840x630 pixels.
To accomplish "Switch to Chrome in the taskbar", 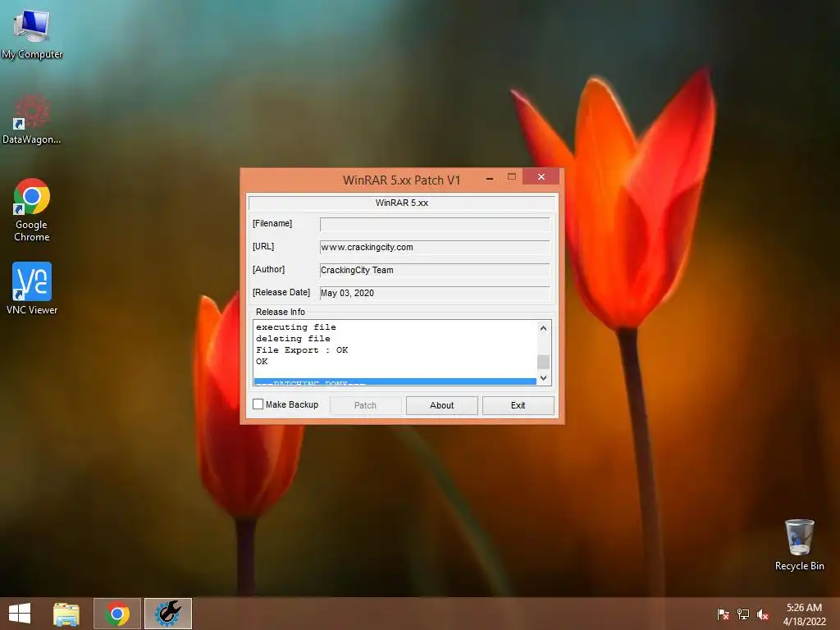I will tap(117, 614).
